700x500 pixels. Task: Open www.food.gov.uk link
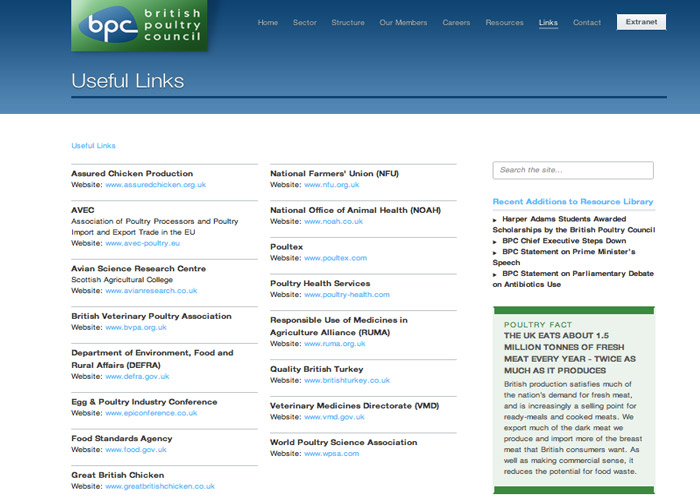click(x=136, y=450)
